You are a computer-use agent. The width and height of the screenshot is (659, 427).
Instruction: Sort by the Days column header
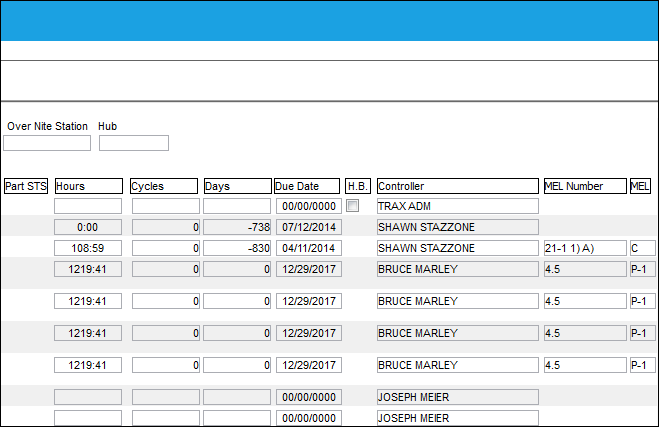pyautogui.click(x=237, y=186)
